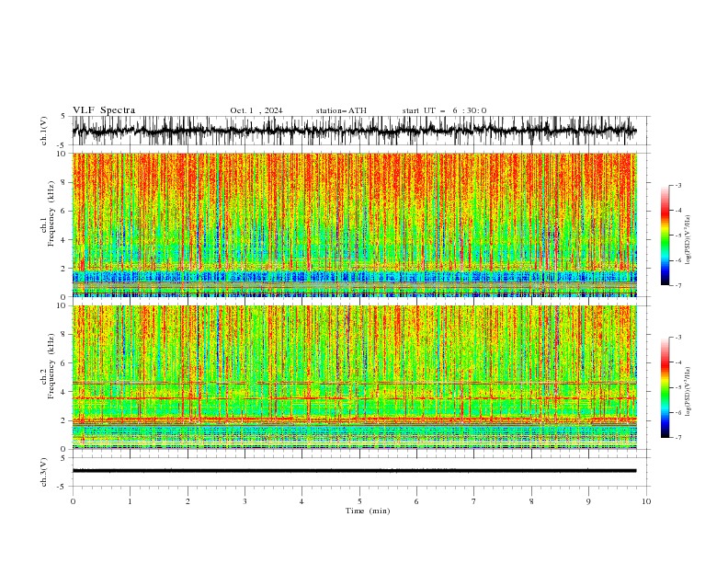This screenshot has height=563, width=728.
Task: Click the ch.1 spectrogram panel
Action: click(354, 224)
